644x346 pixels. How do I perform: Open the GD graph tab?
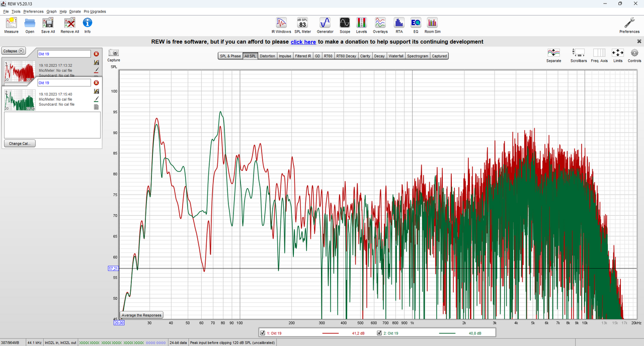(317, 56)
